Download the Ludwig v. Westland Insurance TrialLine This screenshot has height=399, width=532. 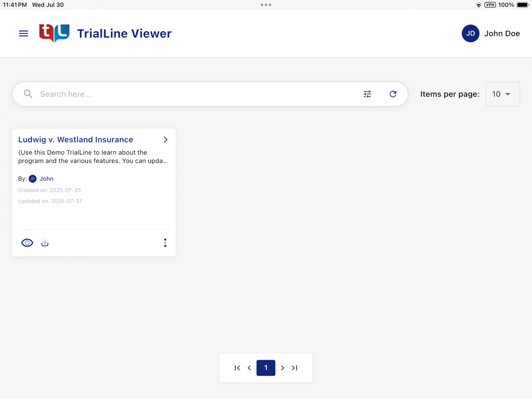click(x=45, y=242)
